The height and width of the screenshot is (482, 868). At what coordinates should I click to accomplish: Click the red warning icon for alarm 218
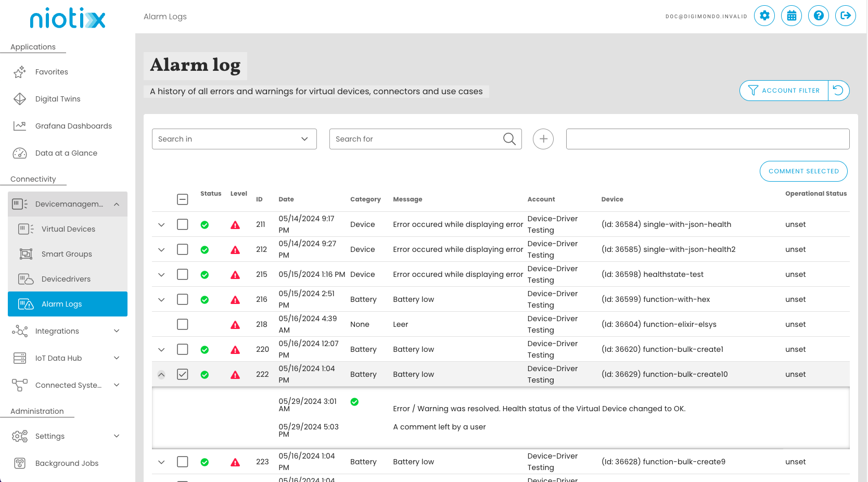pyautogui.click(x=235, y=325)
